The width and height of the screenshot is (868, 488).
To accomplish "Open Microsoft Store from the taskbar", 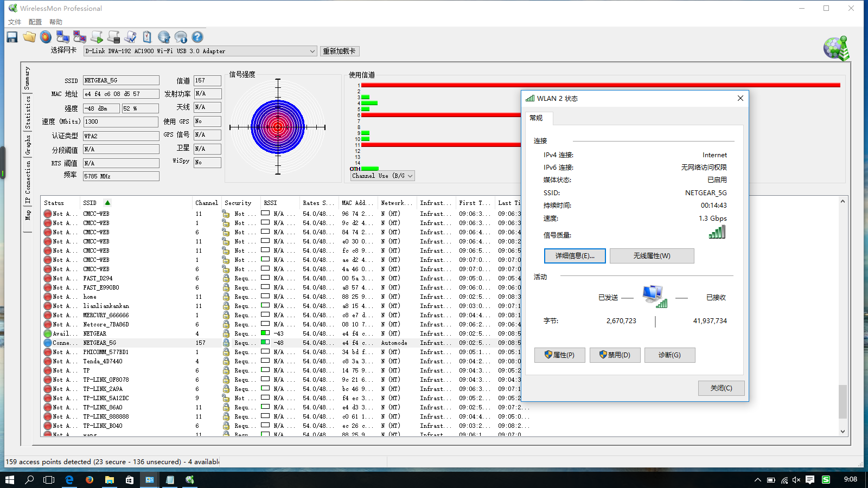I will tap(129, 480).
